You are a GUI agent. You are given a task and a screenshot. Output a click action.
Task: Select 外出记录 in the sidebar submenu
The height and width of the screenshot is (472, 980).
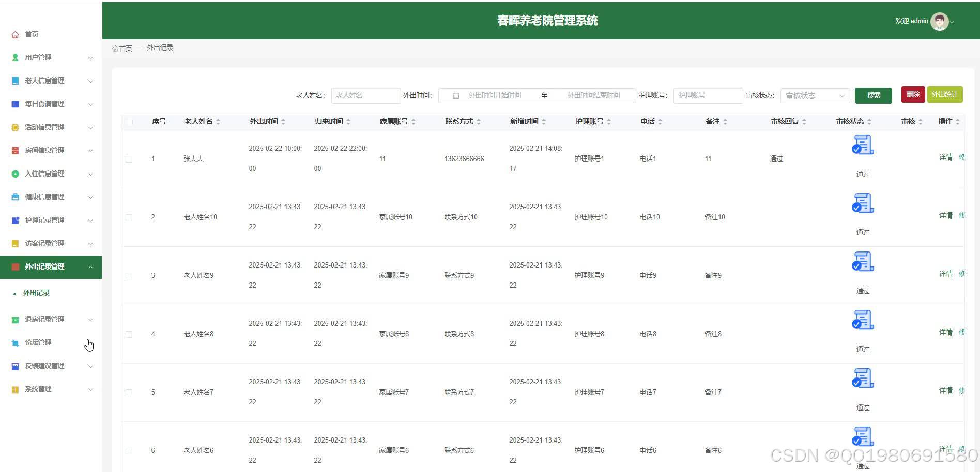pos(36,293)
